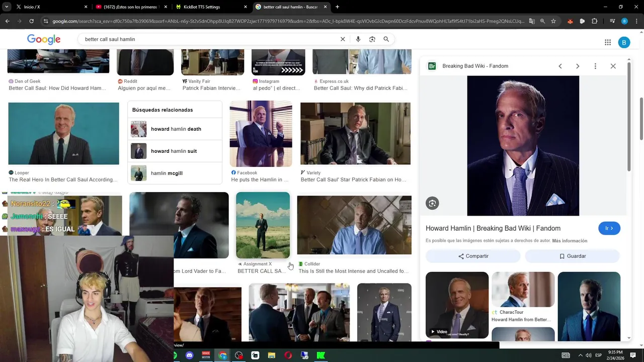Open Howard Hamlin Breaking Bad Wiki title
644x362 pixels.
[x=493, y=228]
